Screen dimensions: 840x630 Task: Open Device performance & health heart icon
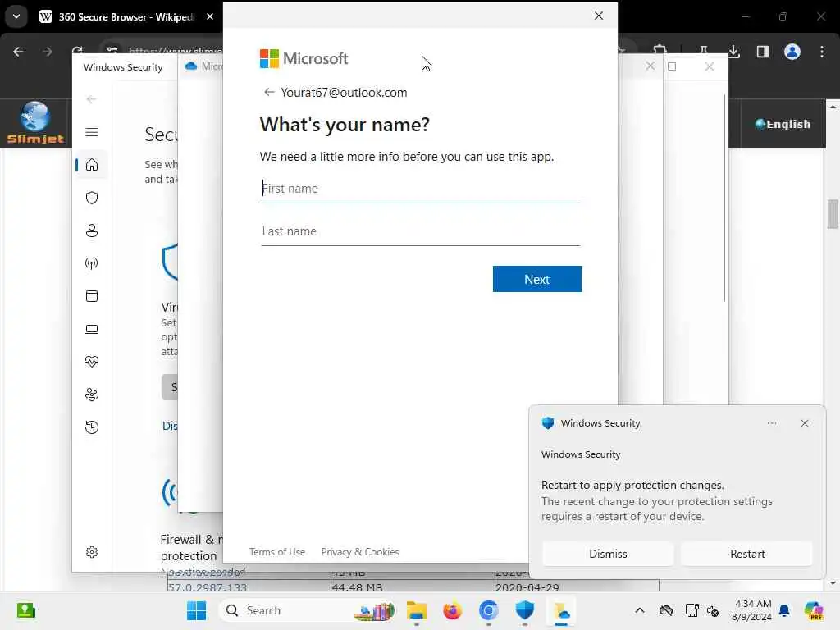tap(92, 362)
